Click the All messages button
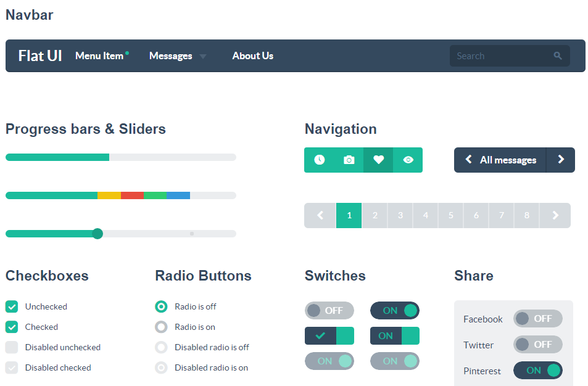Screen dimensions: 588x386 508,160
